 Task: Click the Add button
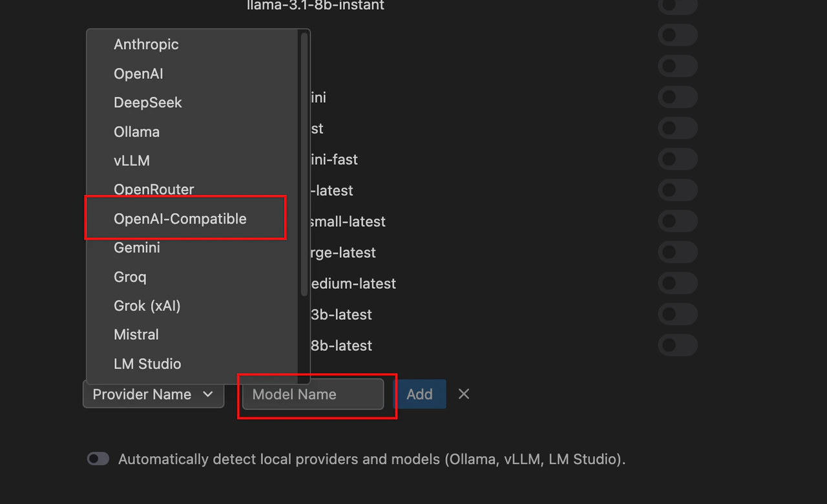(x=419, y=394)
